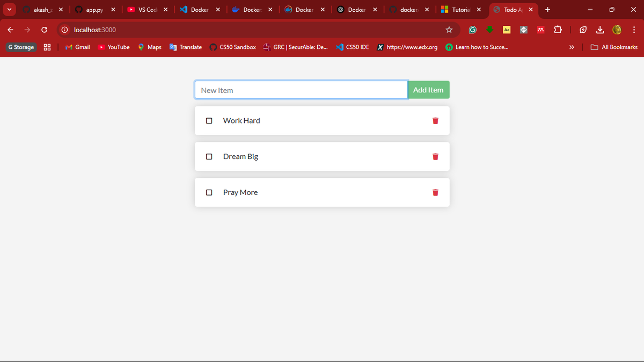Close the Tutoria tab
This screenshot has width=644, height=362.
click(479, 10)
